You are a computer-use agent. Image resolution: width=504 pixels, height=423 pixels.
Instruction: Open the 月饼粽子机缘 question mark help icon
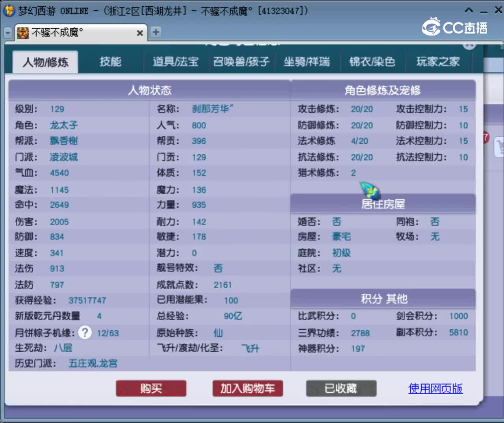click(x=85, y=333)
